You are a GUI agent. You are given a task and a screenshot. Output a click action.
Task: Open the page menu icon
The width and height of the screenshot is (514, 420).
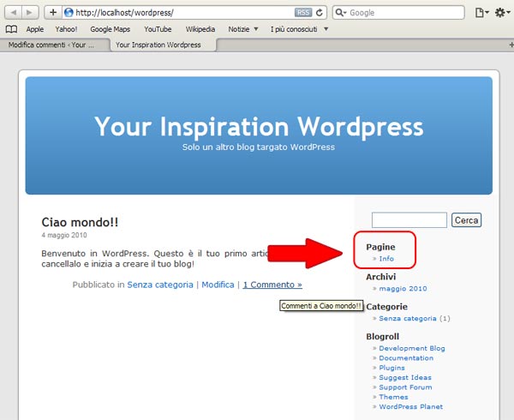click(481, 13)
